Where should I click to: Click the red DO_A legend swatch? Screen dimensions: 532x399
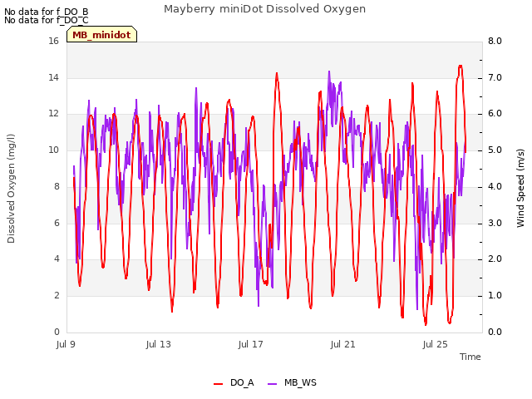[x=218, y=384]
